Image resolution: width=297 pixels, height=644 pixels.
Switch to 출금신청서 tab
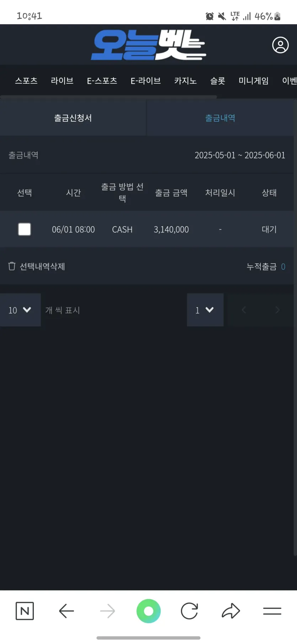coord(73,118)
